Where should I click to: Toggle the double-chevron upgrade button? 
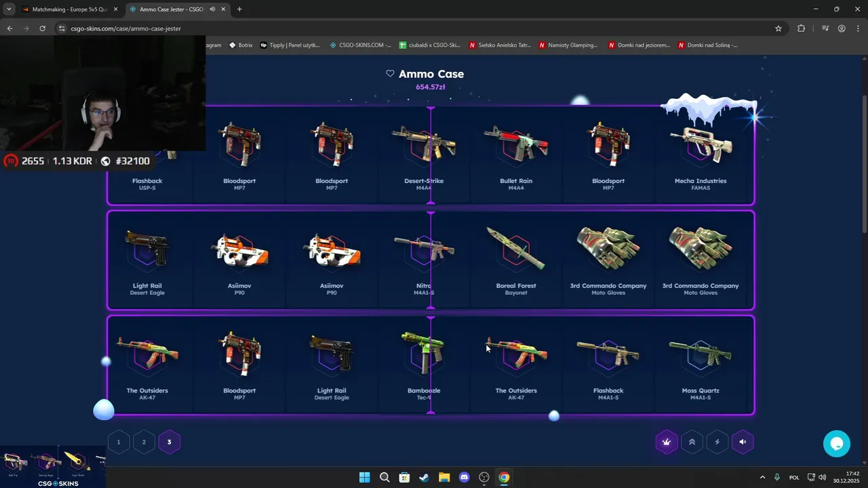tap(692, 442)
